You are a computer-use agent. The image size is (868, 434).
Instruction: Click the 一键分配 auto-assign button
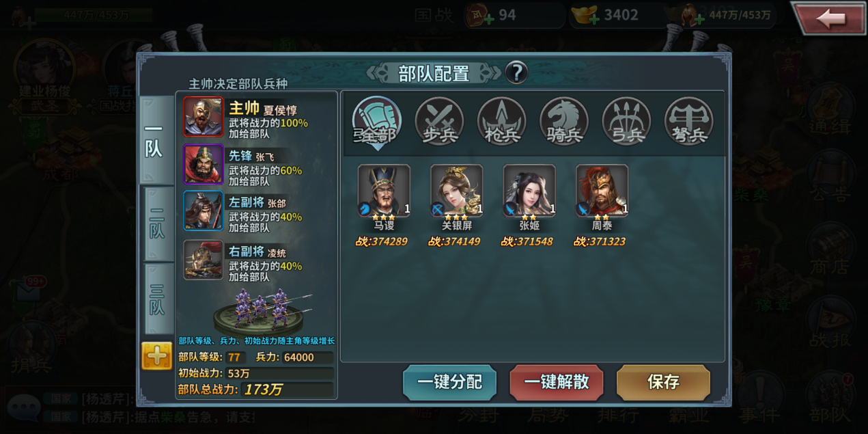click(x=450, y=382)
